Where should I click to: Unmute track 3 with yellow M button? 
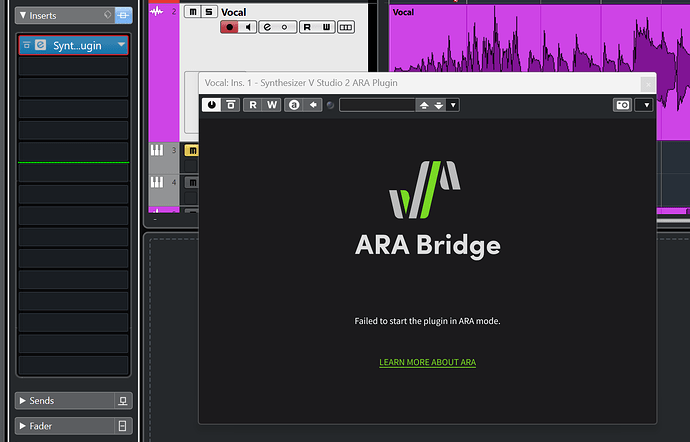point(192,151)
